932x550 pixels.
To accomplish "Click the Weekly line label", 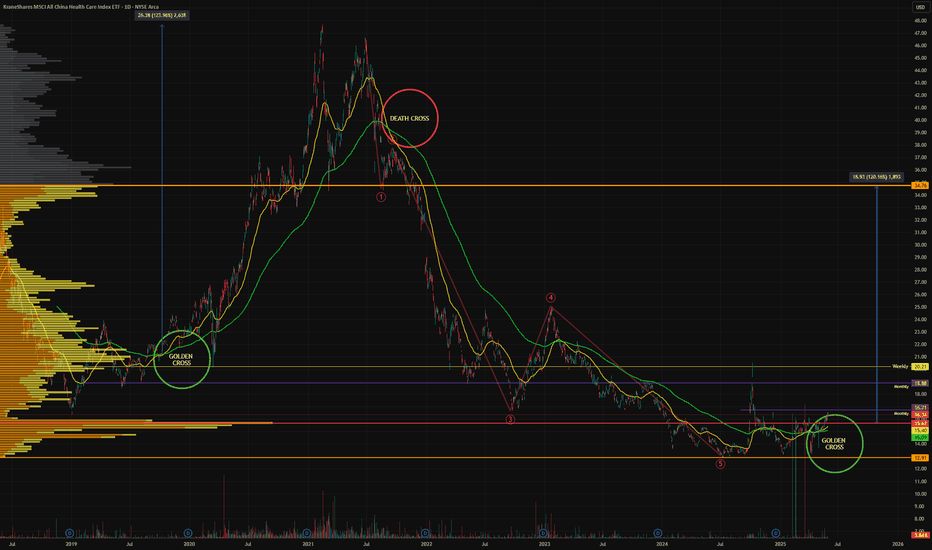I will 900,366.
